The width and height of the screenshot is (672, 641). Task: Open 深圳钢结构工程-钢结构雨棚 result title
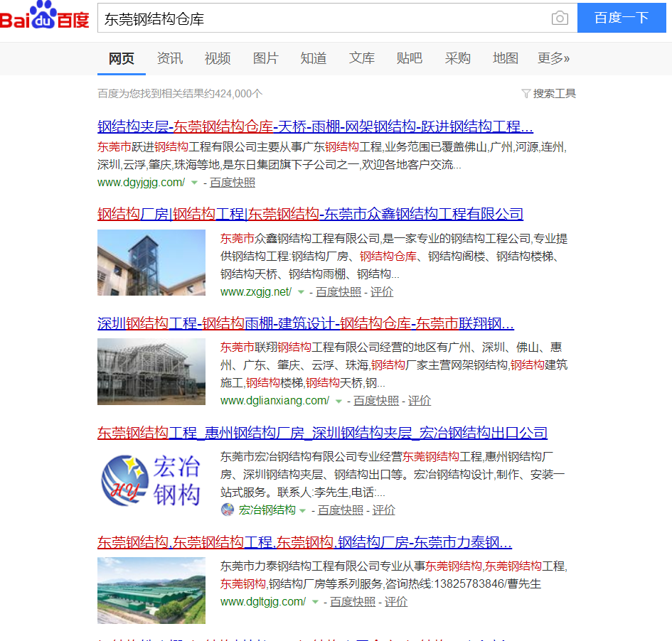coord(306,323)
